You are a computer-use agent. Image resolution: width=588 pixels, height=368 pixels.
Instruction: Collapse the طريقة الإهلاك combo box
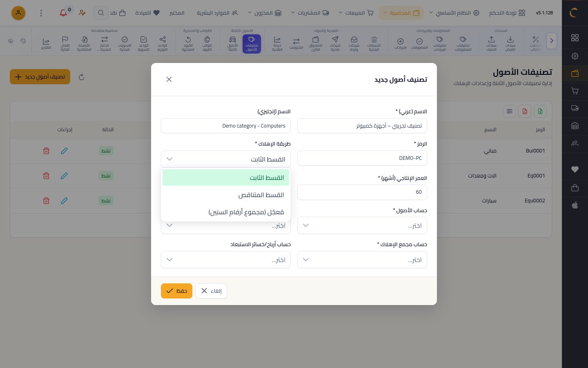tap(226, 159)
